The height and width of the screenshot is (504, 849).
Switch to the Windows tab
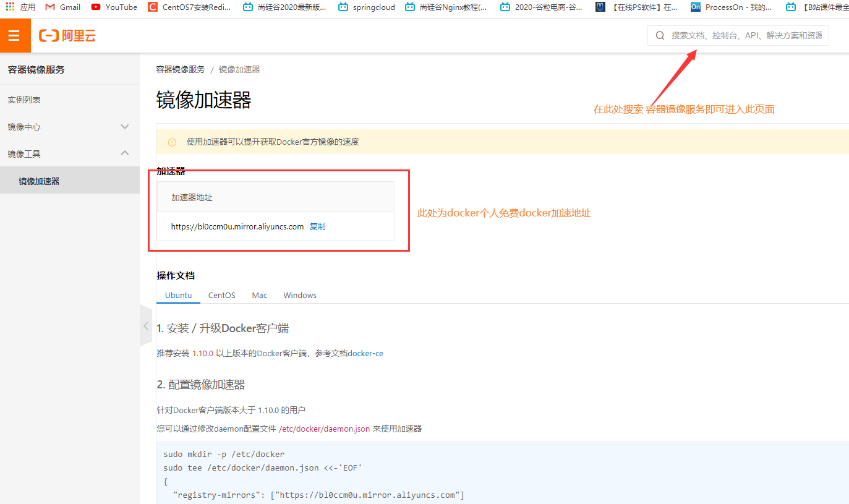click(x=300, y=295)
